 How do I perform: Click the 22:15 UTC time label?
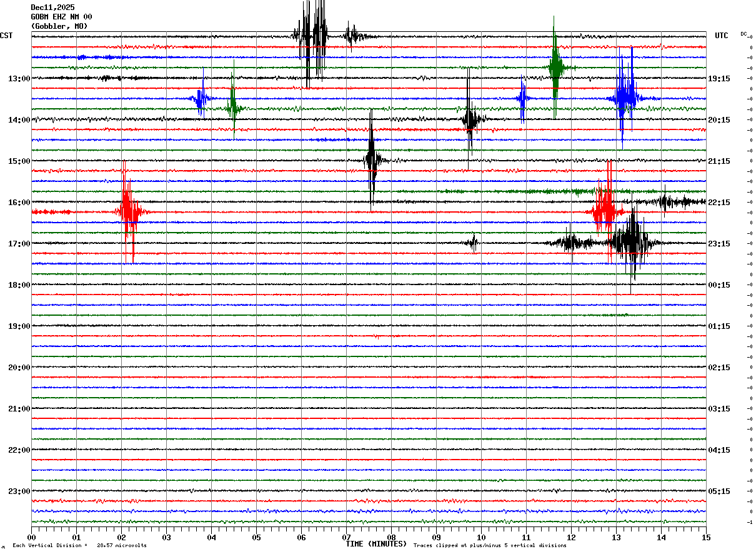click(x=719, y=203)
